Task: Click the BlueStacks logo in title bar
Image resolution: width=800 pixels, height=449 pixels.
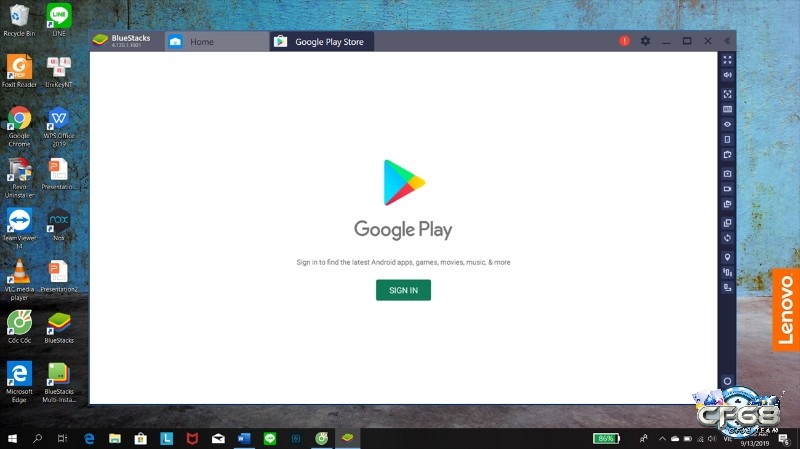Action: point(100,40)
